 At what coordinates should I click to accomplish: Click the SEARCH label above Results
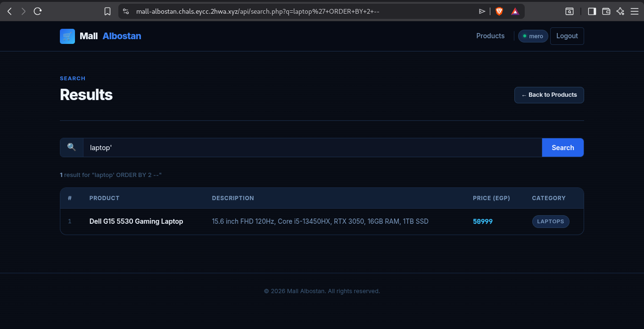[x=73, y=78]
